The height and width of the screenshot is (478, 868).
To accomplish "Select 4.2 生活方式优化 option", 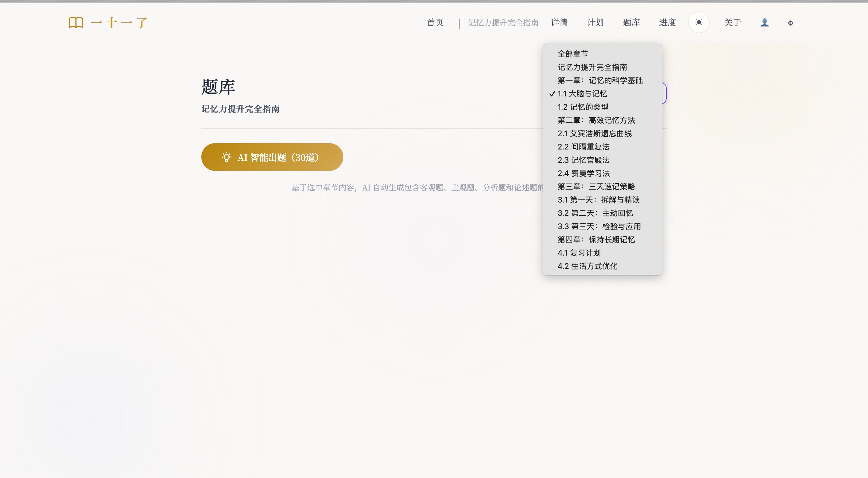I will coord(602,266).
